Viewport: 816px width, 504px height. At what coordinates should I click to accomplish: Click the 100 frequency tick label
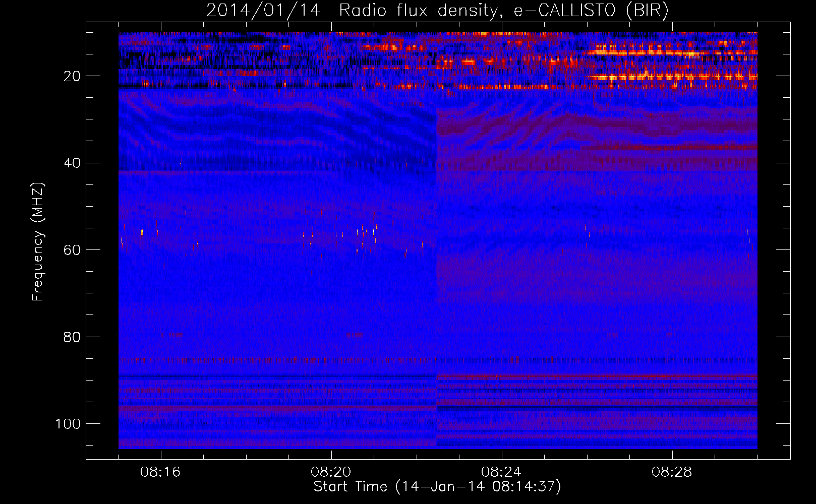(68, 424)
